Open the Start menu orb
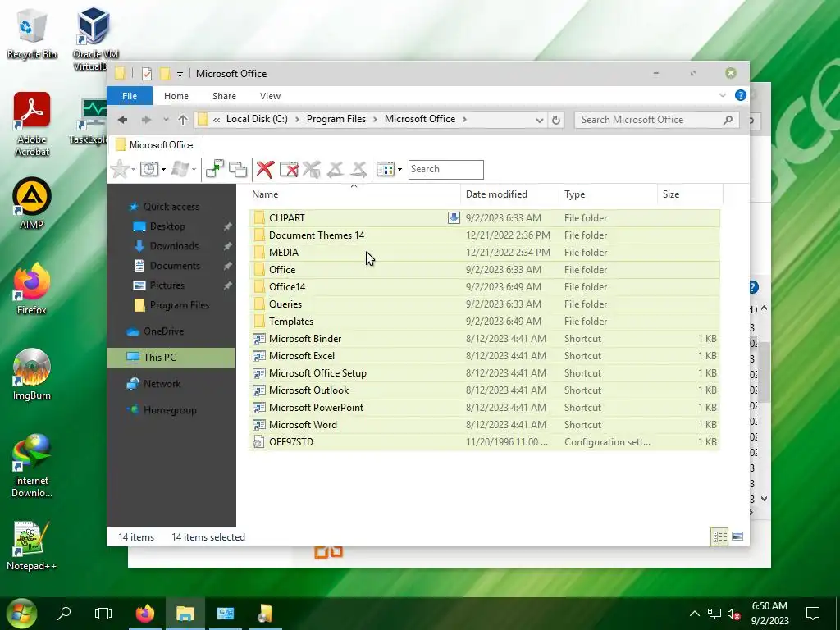 tap(21, 614)
